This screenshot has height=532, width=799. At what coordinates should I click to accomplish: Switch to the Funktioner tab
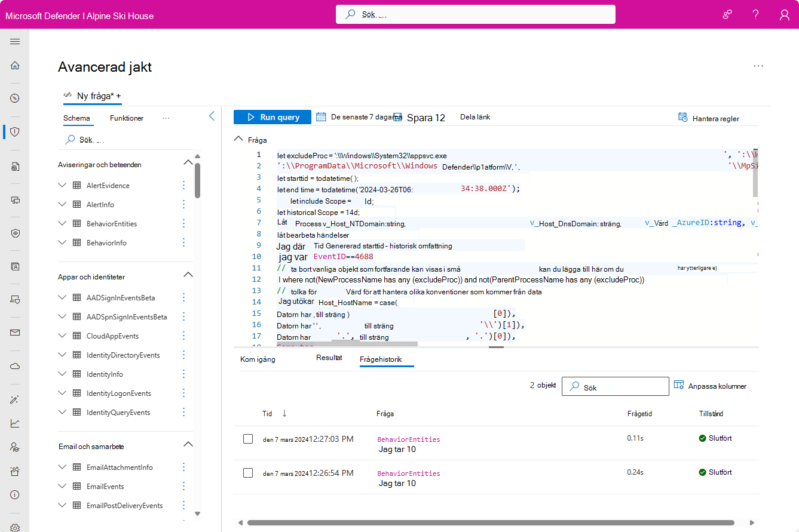(x=127, y=118)
